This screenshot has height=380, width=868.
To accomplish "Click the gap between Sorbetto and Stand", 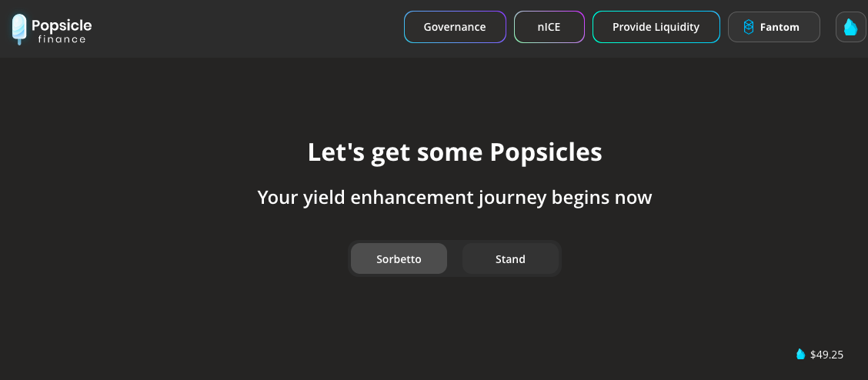I will (455, 259).
